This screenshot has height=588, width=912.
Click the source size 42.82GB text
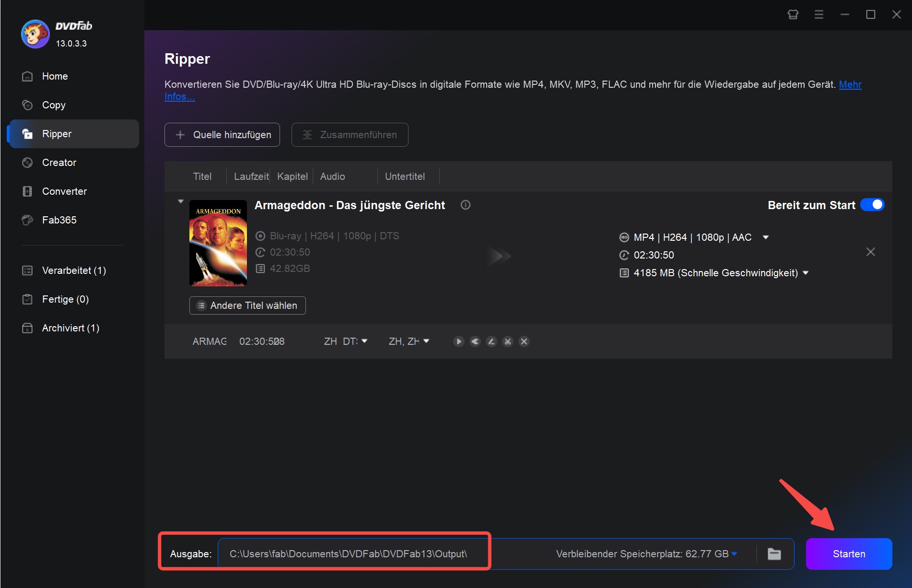(x=290, y=269)
